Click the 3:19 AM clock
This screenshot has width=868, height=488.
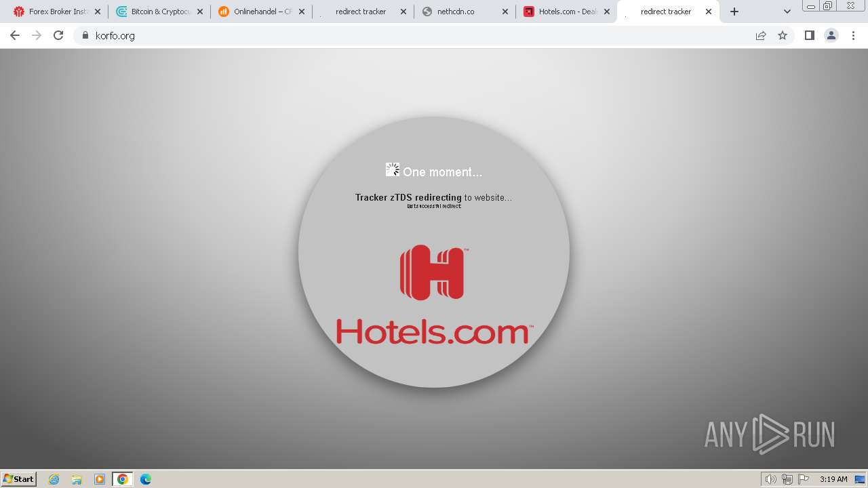click(833, 479)
